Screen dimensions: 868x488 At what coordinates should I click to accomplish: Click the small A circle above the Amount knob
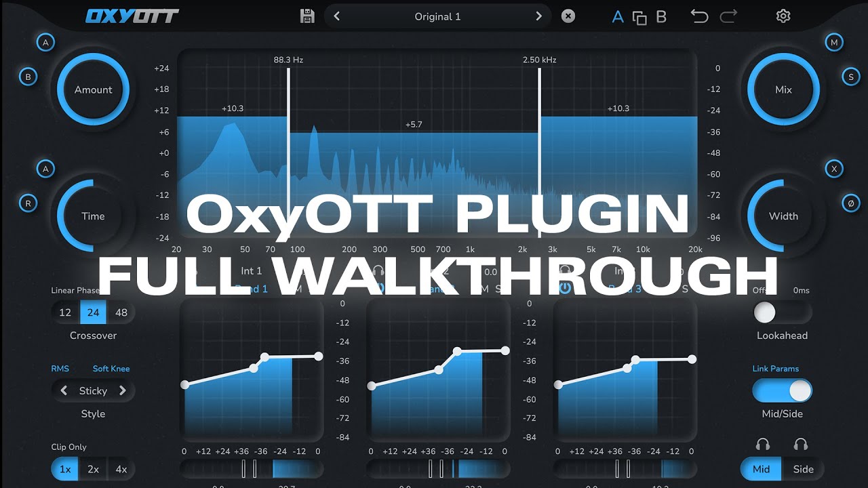(45, 43)
